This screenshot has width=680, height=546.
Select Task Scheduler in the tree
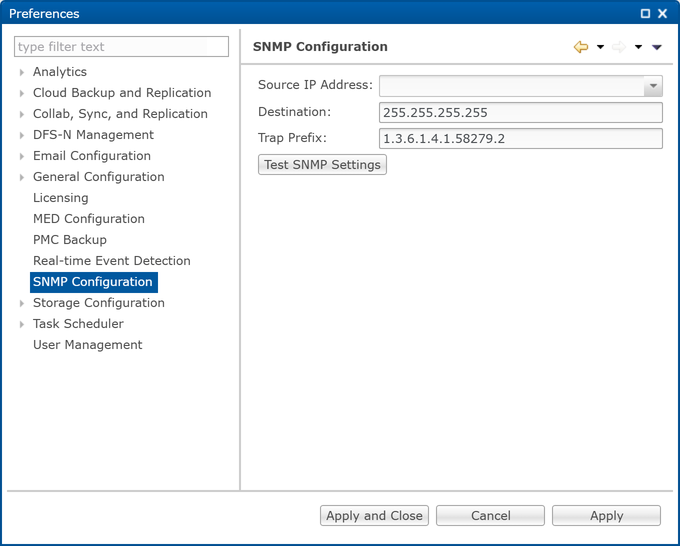click(x=78, y=324)
